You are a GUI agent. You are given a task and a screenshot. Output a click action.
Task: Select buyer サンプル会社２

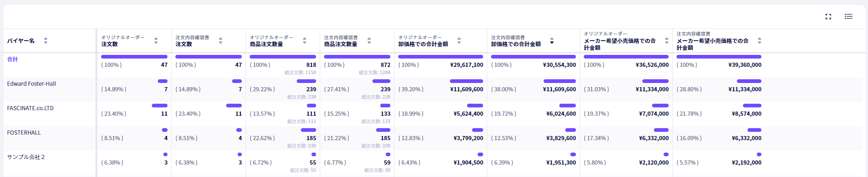pyautogui.click(x=26, y=157)
